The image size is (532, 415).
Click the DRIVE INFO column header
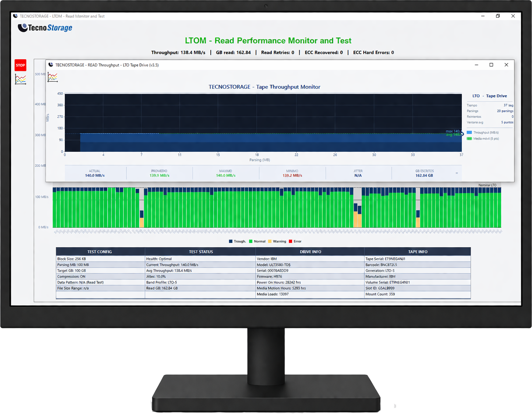(x=309, y=252)
